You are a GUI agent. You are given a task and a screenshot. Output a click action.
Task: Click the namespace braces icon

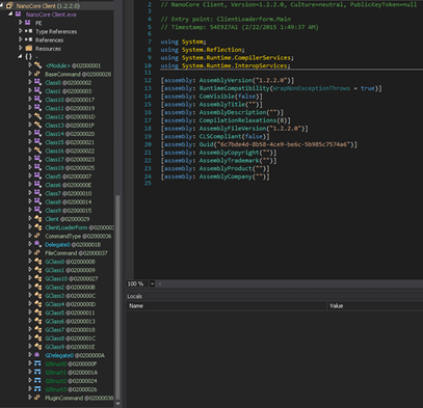coord(29,57)
